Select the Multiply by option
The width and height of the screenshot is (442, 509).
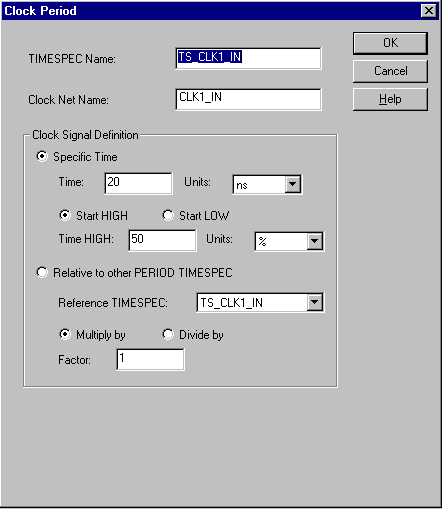65,334
